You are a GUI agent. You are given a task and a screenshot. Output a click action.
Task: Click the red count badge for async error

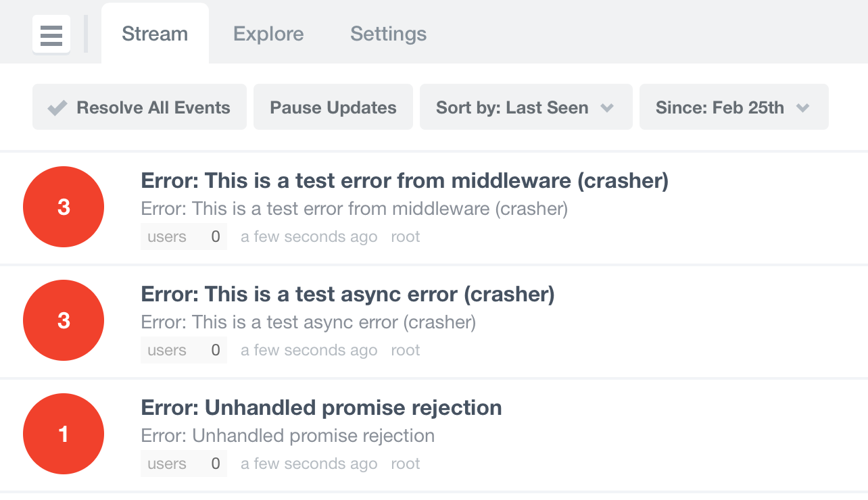(x=64, y=320)
